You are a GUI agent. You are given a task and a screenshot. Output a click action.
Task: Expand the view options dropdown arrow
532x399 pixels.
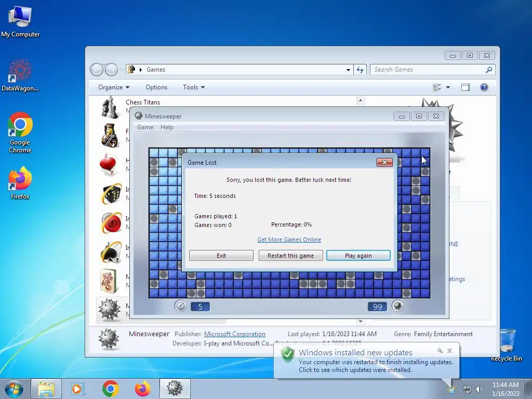(448, 87)
